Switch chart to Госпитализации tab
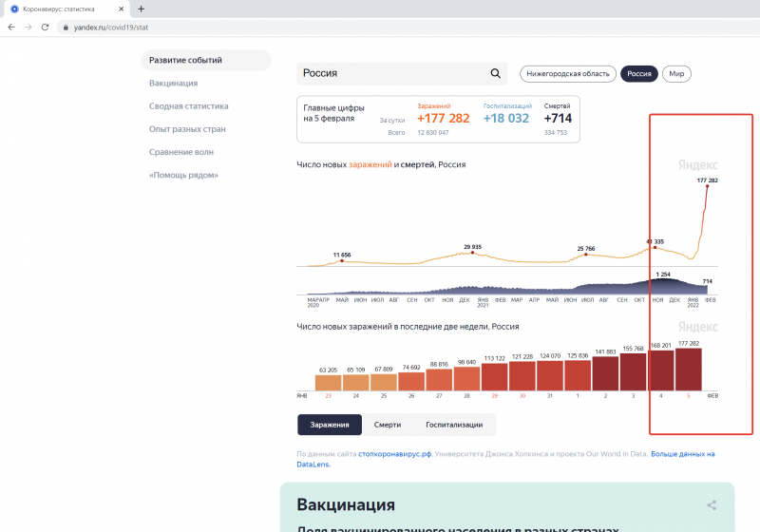This screenshot has height=532, width=760. click(454, 425)
